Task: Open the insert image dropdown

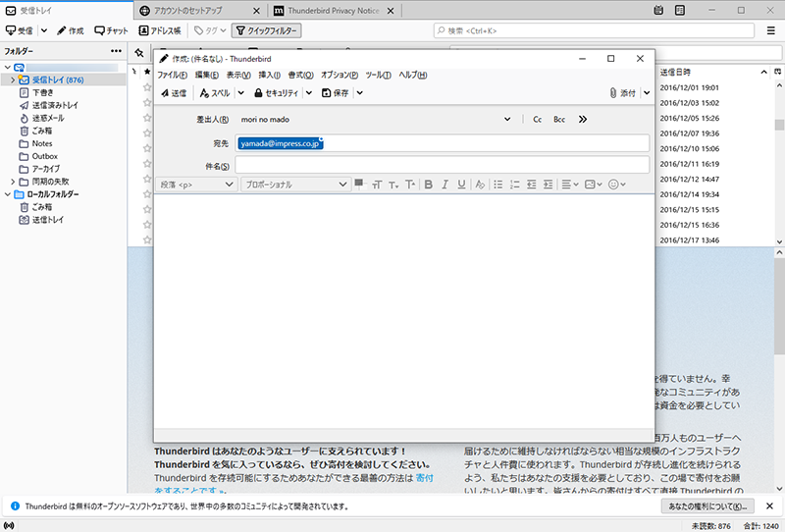Action: click(594, 185)
